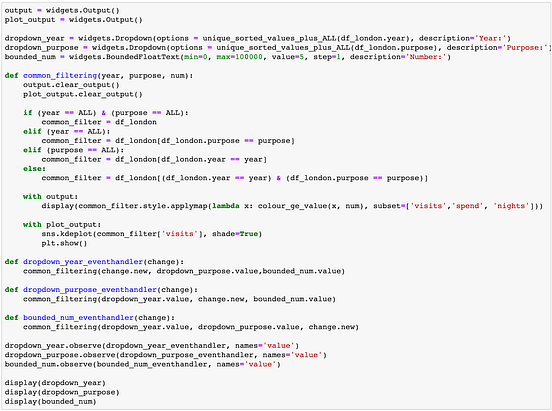The width and height of the screenshot is (552, 411).
Task: Click the 'bounded_num.observe' statement
Action: (x=143, y=364)
